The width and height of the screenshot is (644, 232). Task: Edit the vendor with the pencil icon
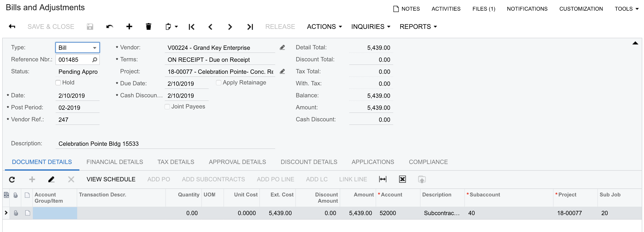coord(282,48)
